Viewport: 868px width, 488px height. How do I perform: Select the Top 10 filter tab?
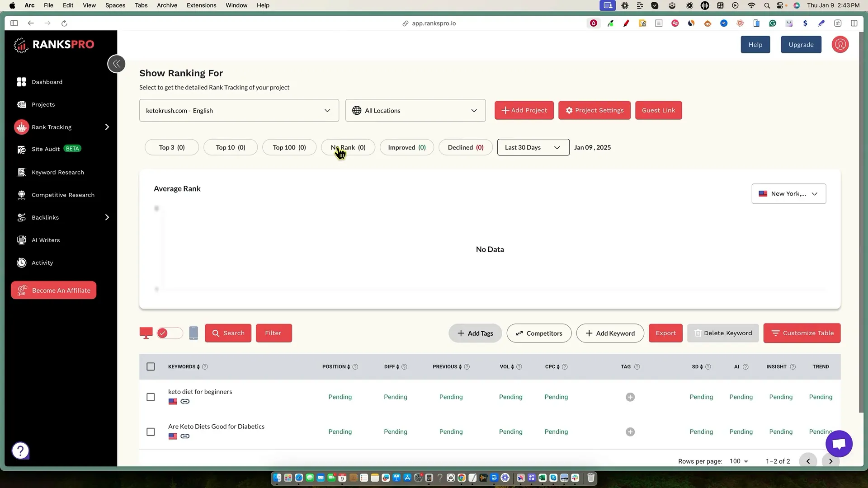click(x=230, y=148)
